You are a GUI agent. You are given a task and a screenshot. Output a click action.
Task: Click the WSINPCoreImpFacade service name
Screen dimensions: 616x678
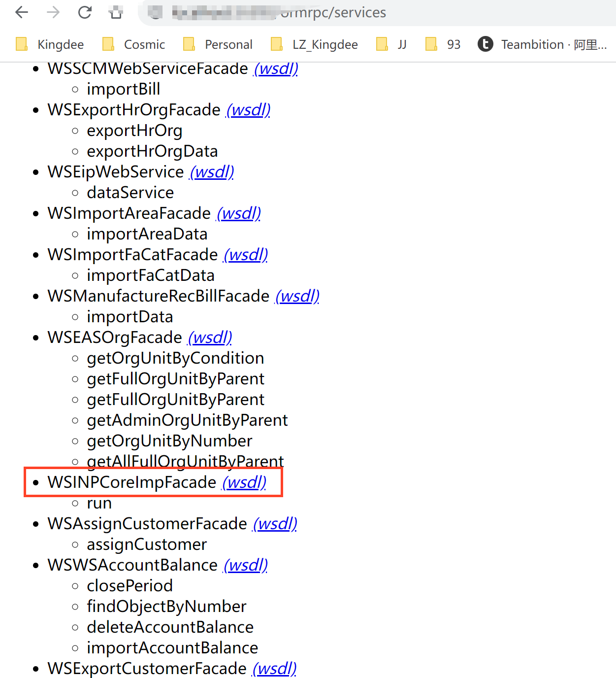[x=132, y=482]
